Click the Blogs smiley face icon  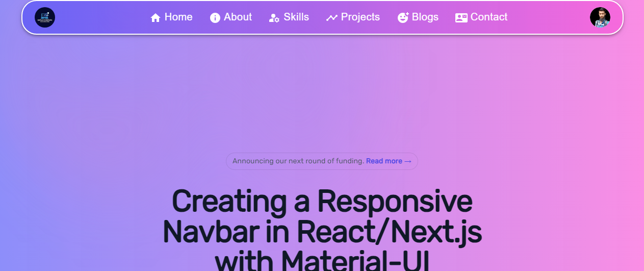[x=403, y=18]
